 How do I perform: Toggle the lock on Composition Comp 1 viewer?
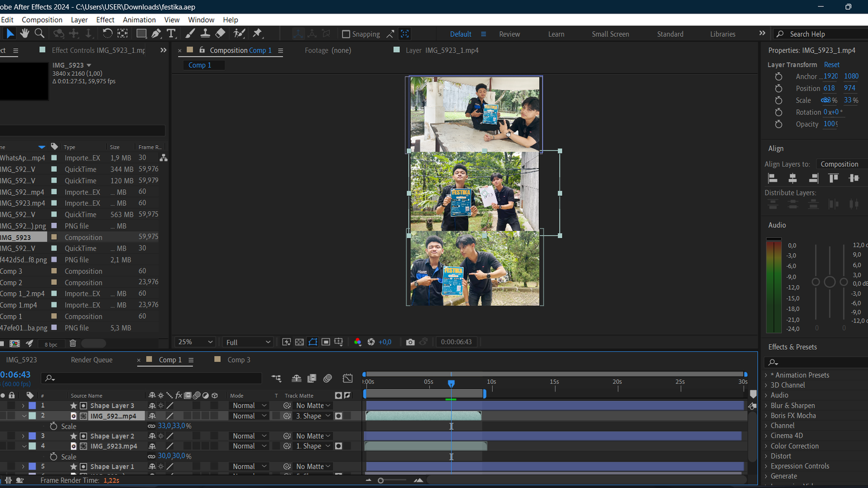[202, 50]
